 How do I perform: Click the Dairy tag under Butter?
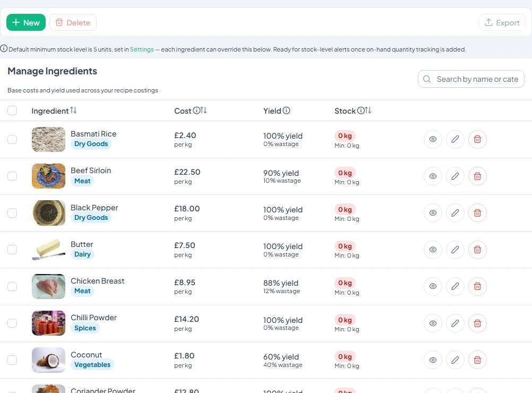pyautogui.click(x=82, y=254)
